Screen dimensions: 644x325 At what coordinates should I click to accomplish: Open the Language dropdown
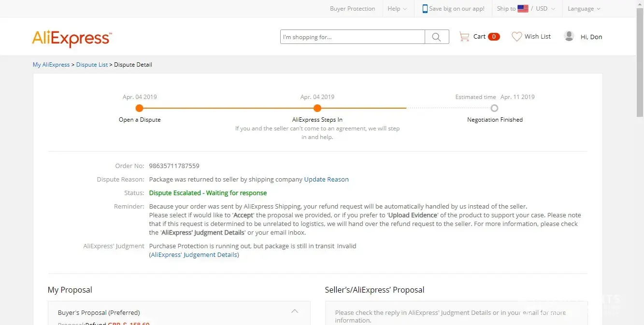(584, 9)
